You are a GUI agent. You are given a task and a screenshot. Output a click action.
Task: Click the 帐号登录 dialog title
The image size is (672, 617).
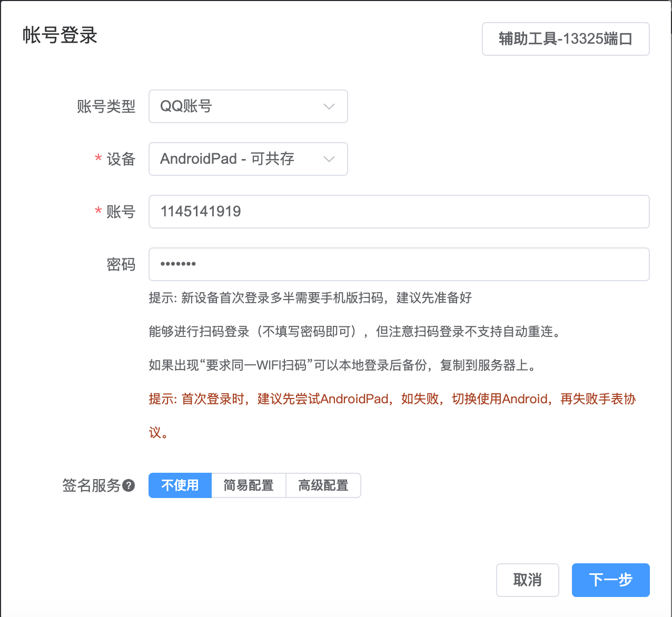[58, 36]
